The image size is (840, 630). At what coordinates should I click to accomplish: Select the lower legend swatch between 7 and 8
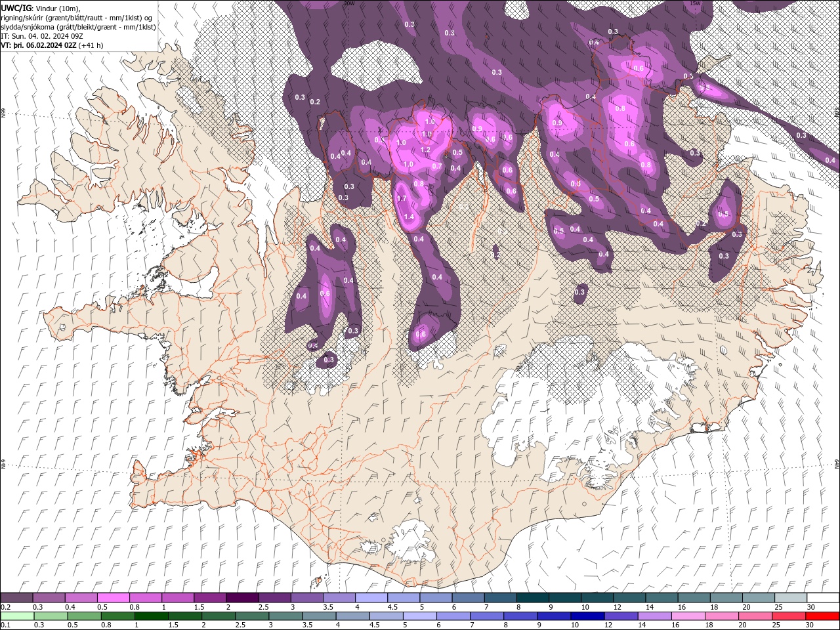pyautogui.click(x=487, y=616)
